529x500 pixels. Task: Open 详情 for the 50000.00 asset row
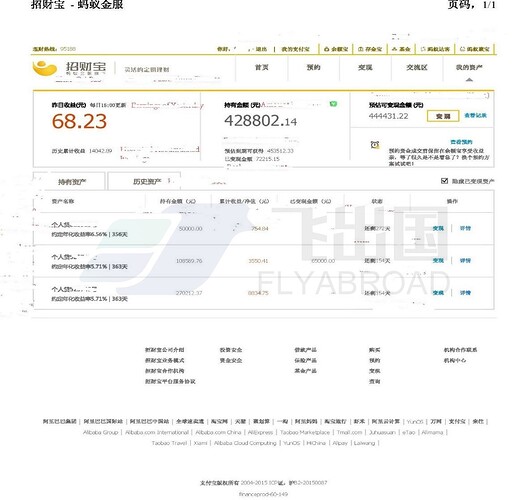[x=465, y=228]
